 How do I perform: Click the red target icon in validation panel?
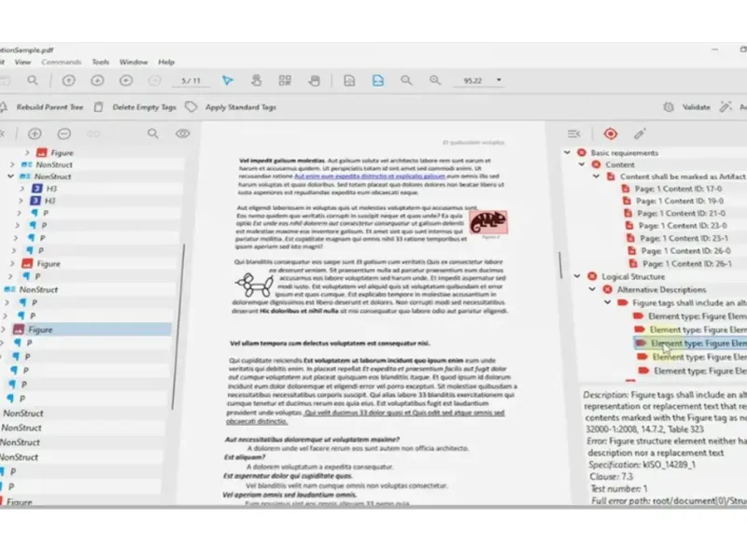(611, 133)
